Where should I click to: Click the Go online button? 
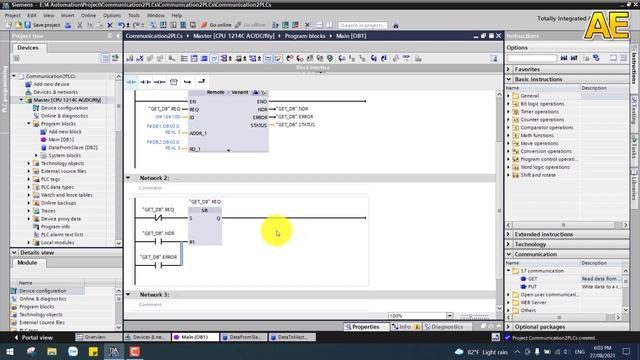[216, 25]
